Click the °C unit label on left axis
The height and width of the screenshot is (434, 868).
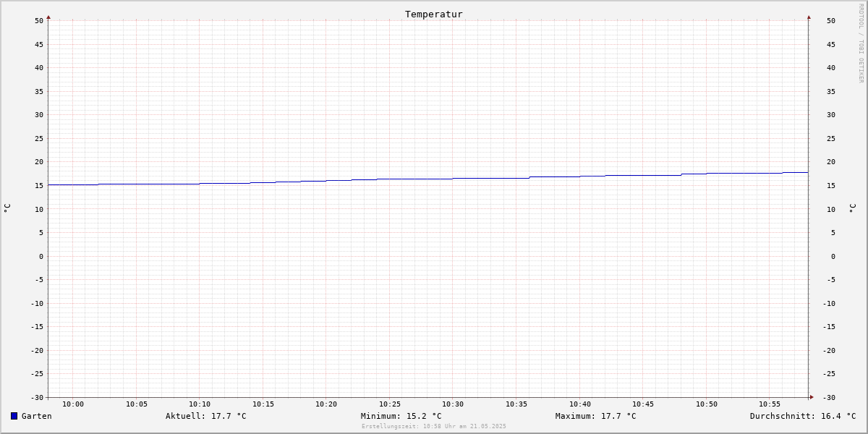(x=7, y=208)
